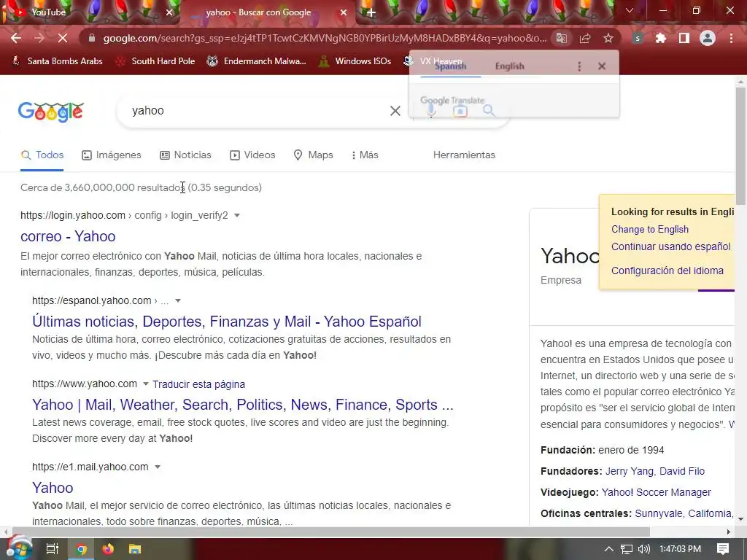The height and width of the screenshot is (560, 747).
Task: Open File Explorer from the taskbar
Action: point(135,549)
